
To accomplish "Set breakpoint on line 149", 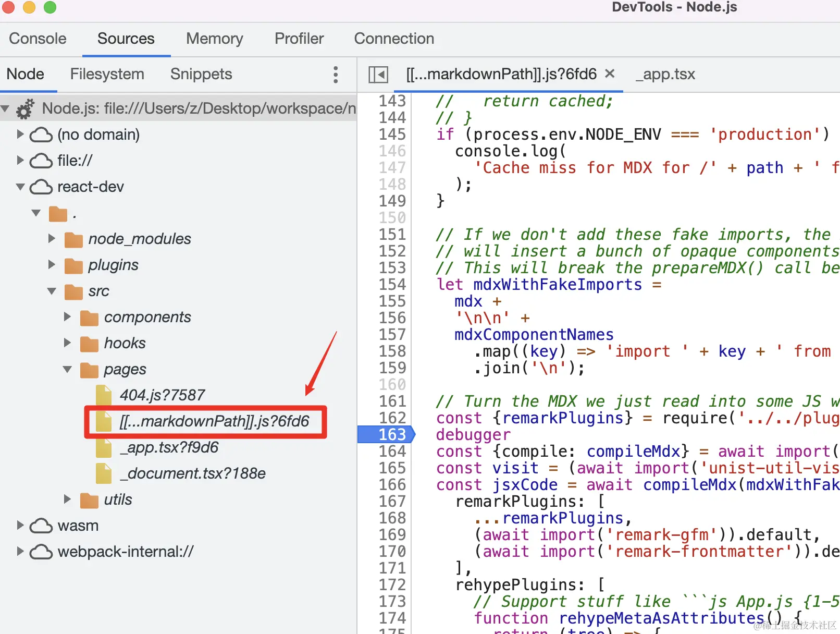I will click(x=392, y=201).
